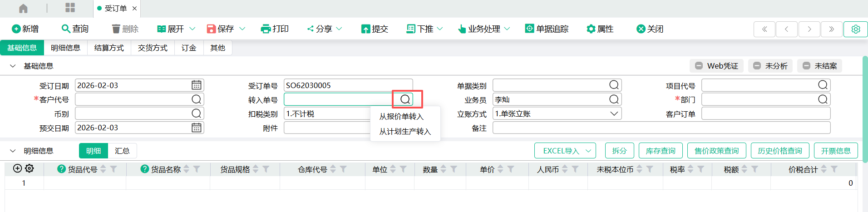
Task: Click the 提交 submit icon
Action: [365, 29]
